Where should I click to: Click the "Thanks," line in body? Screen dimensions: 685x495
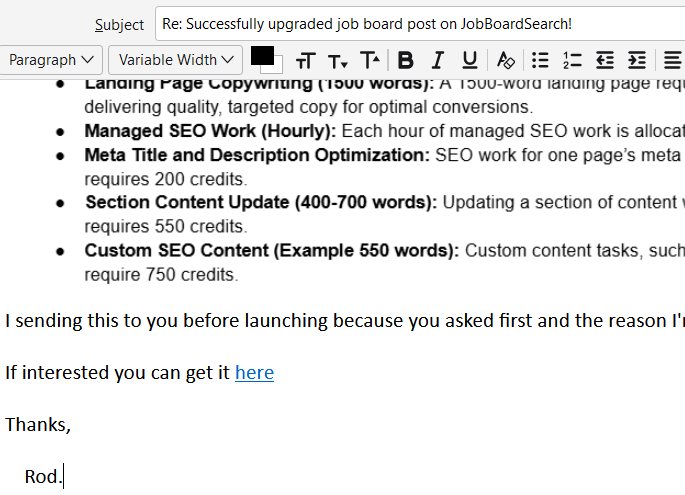pos(38,424)
